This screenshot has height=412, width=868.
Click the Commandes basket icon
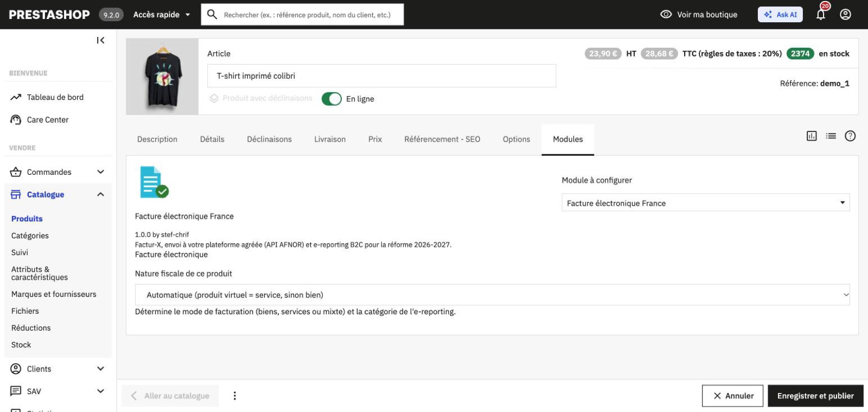pyautogui.click(x=16, y=172)
